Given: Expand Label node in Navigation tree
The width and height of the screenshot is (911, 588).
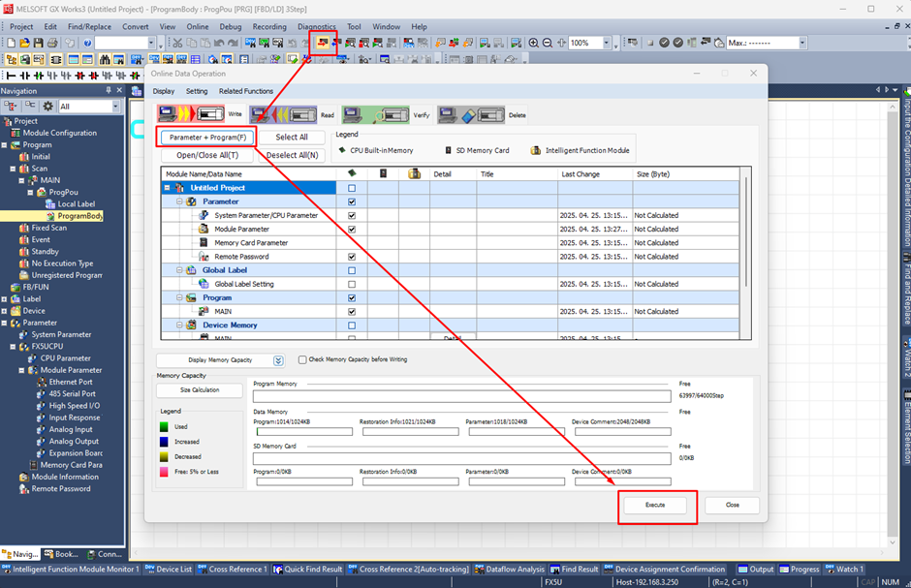Looking at the screenshot, I should (4, 299).
